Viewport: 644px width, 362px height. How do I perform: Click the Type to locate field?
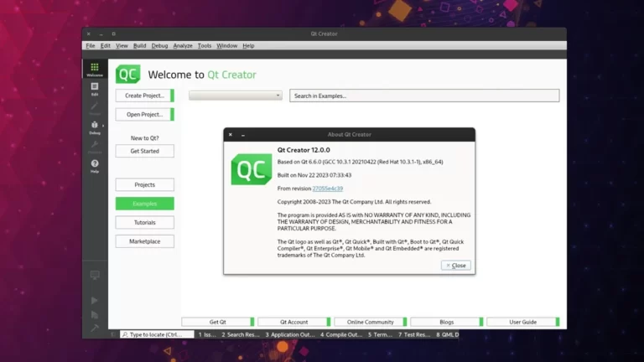point(157,334)
